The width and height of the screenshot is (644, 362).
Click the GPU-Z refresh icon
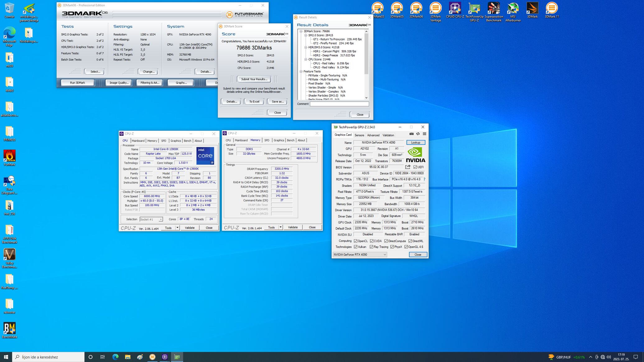418,134
